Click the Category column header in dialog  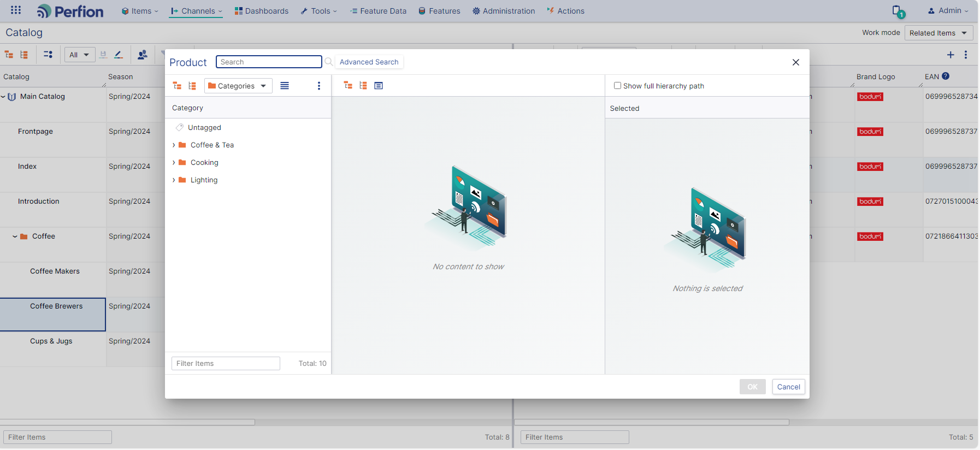[187, 108]
